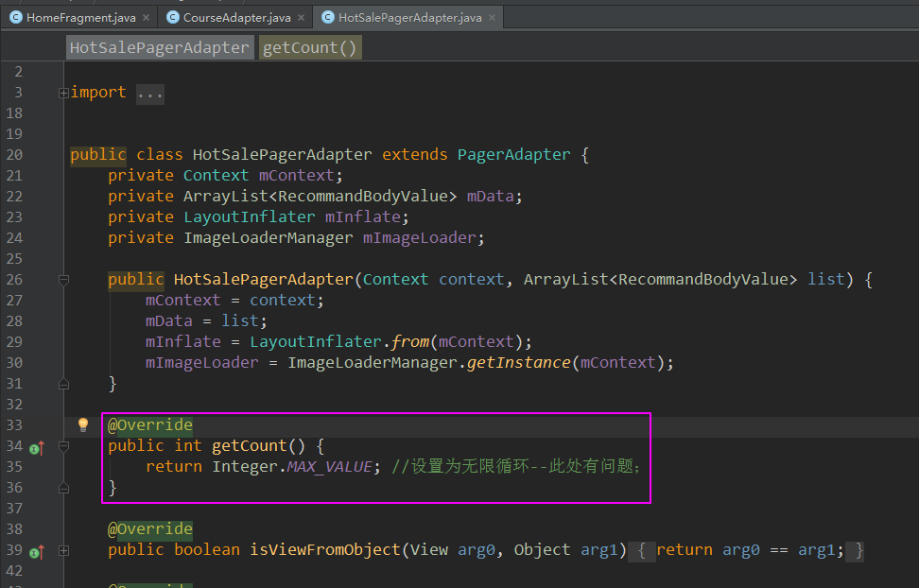919x588 pixels.
Task: Expand the folded import block
Action: pos(62,93)
